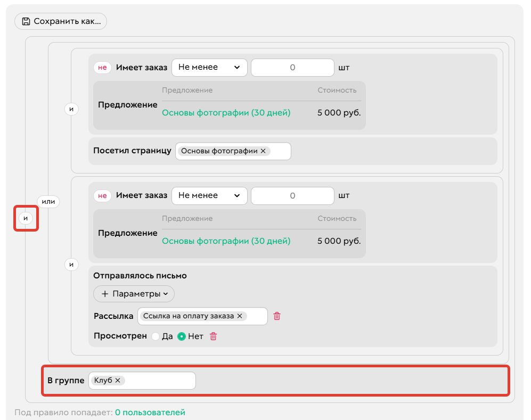Click the top inner «и» operator badge
Image resolution: width=531 pixels, height=420 pixels.
(x=71, y=109)
